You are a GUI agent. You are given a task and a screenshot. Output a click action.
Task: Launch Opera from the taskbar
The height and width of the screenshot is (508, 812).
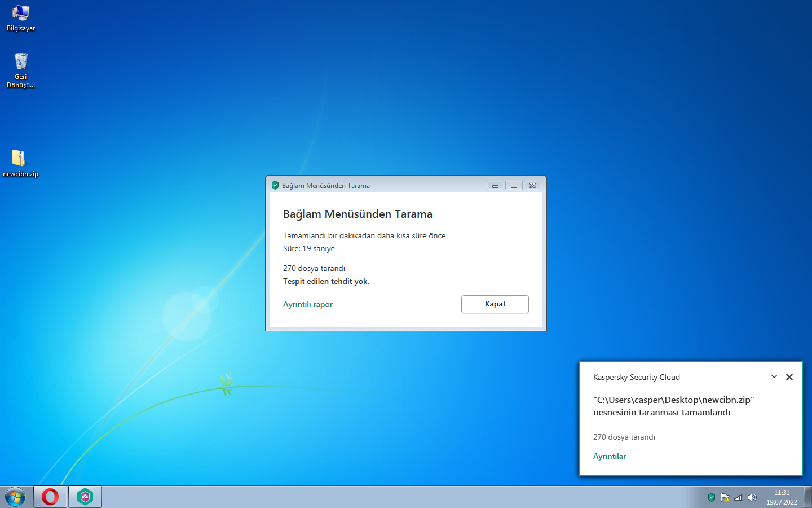click(50, 497)
